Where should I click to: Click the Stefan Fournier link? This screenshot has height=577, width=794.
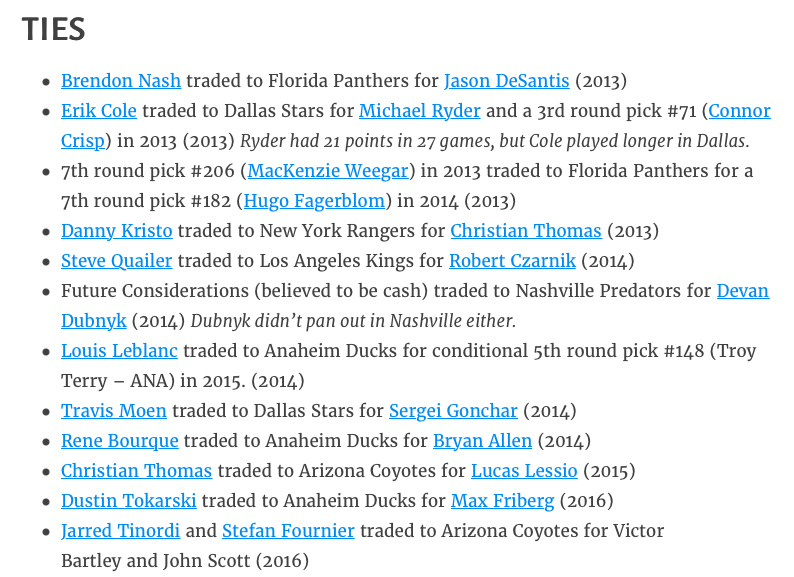288,531
